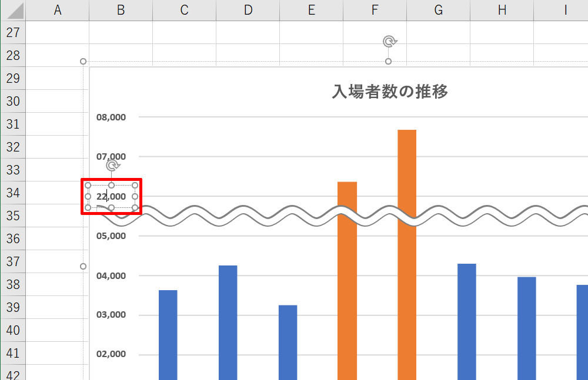588x380 pixels.
Task: Click inside the 22,000 text box
Action: pos(111,196)
